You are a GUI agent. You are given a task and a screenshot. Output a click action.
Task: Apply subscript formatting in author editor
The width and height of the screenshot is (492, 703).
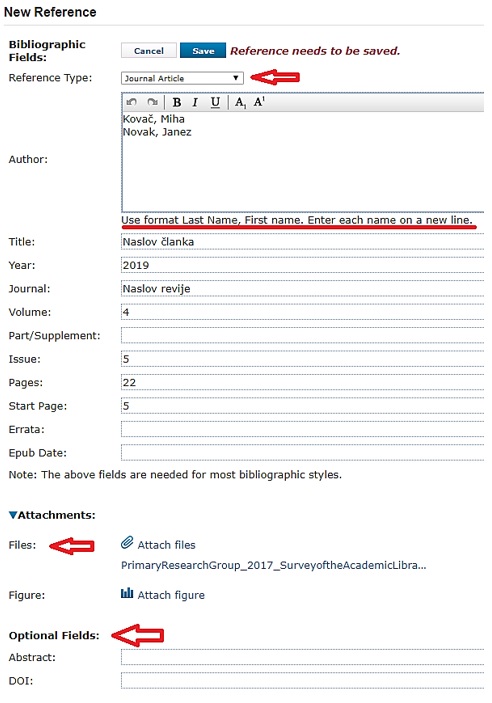click(240, 103)
